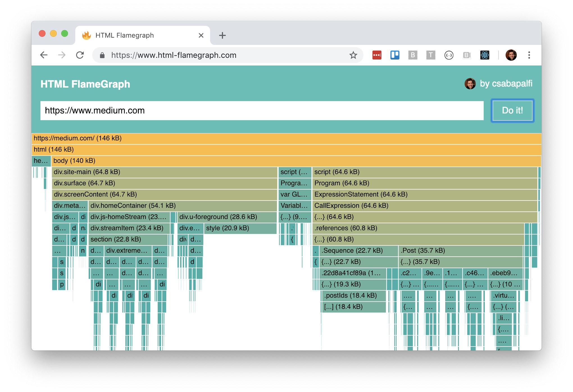Select the .22d8a41cf89a bar
The height and width of the screenshot is (392, 573).
pos(353,273)
